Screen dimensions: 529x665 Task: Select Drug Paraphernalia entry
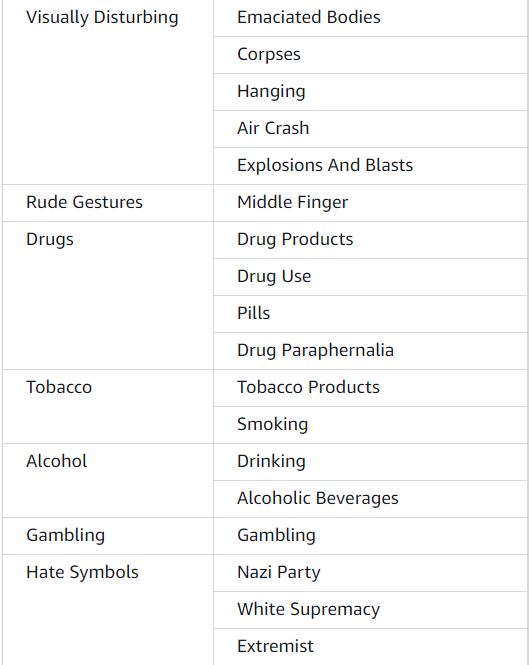370,350
